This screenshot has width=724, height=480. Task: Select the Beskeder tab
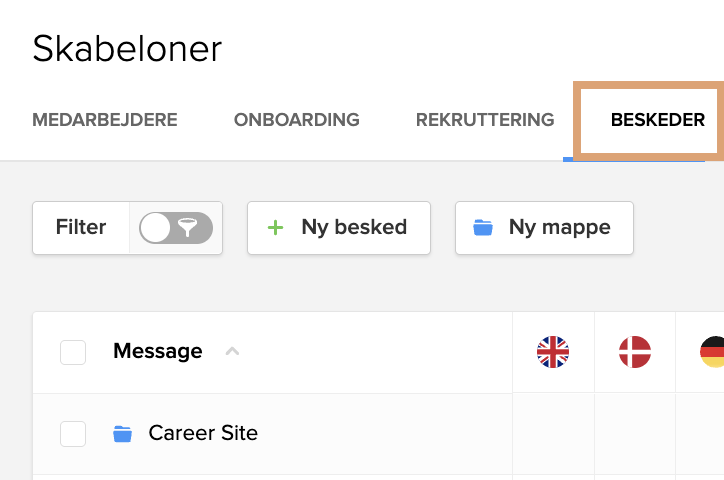pos(658,120)
